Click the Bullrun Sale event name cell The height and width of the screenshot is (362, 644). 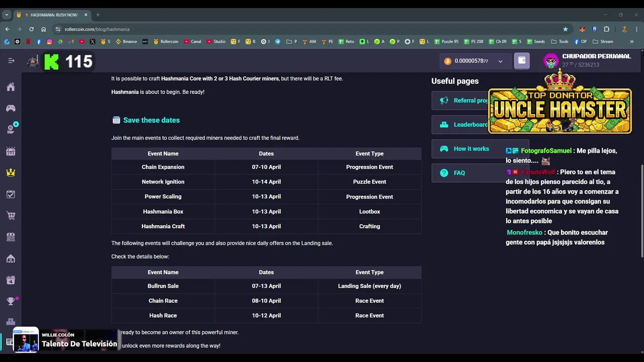pos(163,286)
